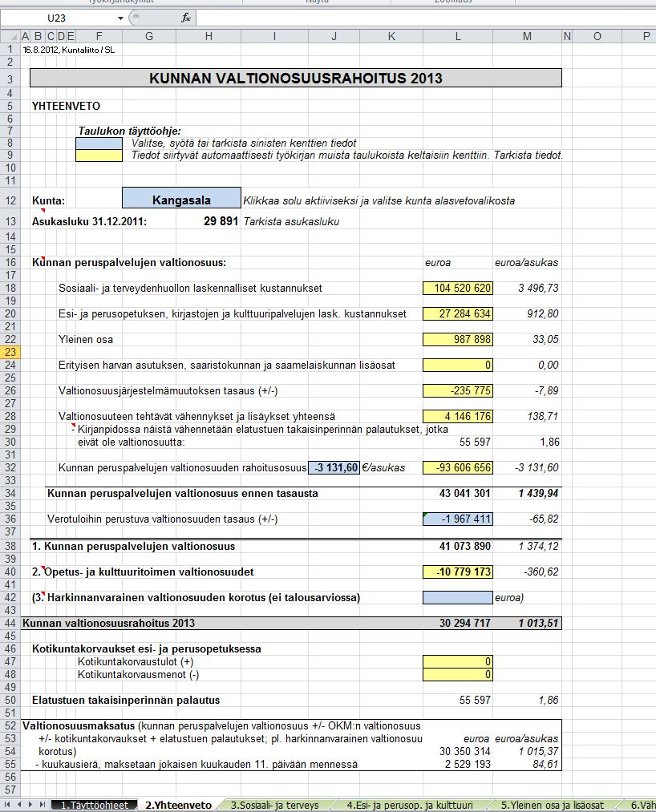The image size is (656, 812).
Task: Click Kotikuntakorvausmenot (-) yellow value cell
Action: pos(458,674)
